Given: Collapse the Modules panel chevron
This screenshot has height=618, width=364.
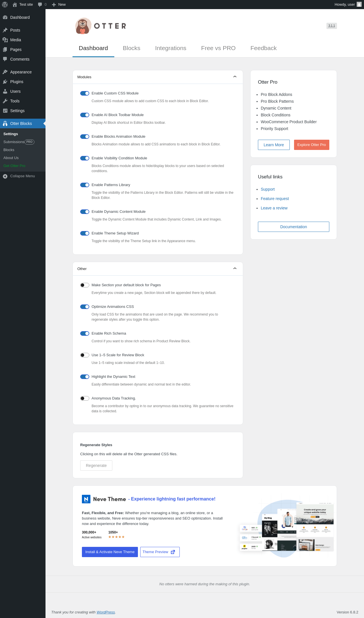Looking at the screenshot, I should point(235,77).
